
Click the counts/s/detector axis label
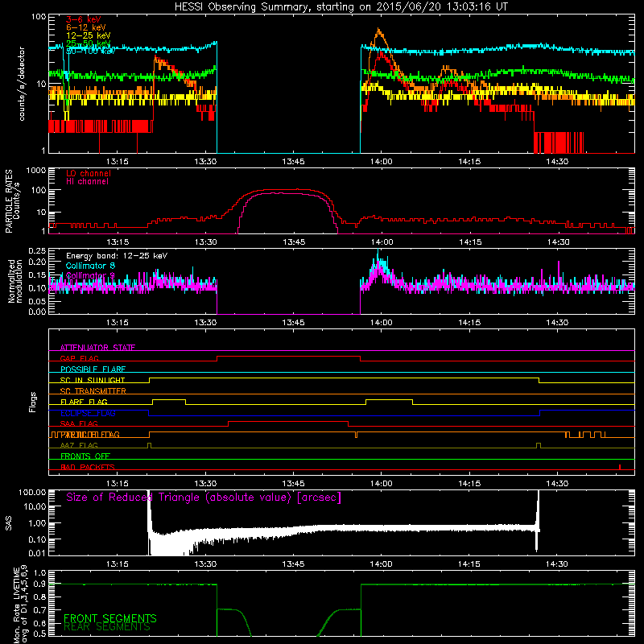coord(22,84)
